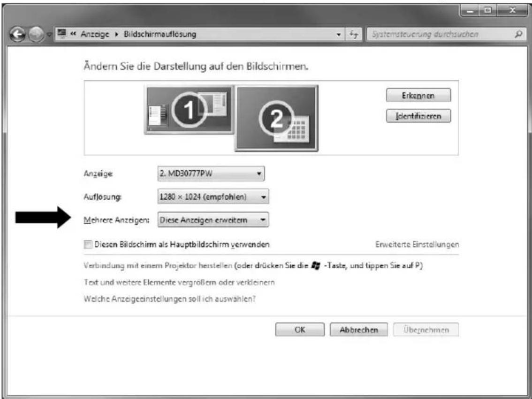Open Verbindung mit einem Projektor herstellen link
This screenshot has width=532, height=399.
point(158,265)
